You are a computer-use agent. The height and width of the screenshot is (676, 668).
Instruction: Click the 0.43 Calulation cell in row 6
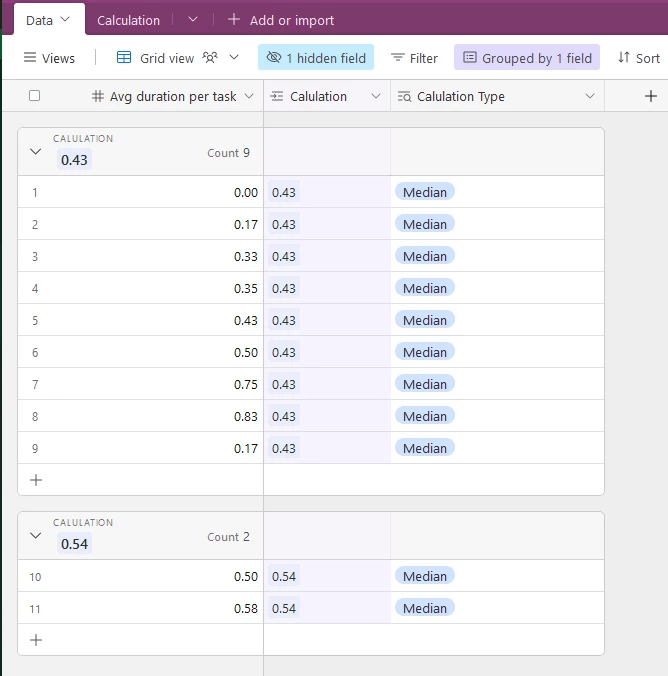(x=327, y=352)
